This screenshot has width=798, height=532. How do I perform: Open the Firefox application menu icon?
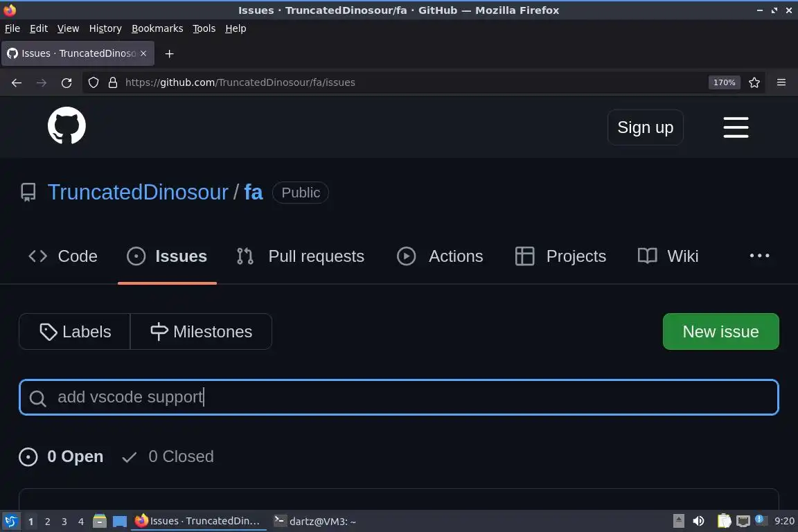[781, 82]
